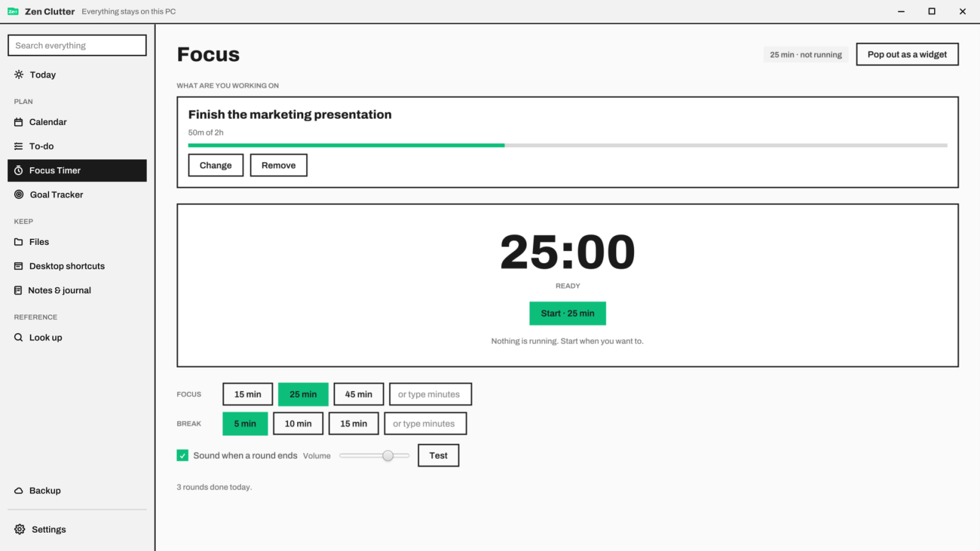This screenshot has width=980, height=551.
Task: Select 15 min focus length
Action: [247, 394]
